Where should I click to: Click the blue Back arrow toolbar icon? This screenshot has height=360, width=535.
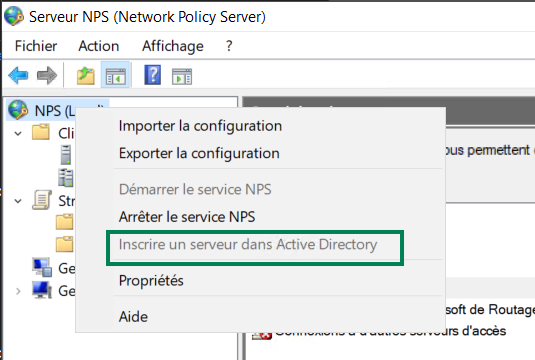click(18, 75)
